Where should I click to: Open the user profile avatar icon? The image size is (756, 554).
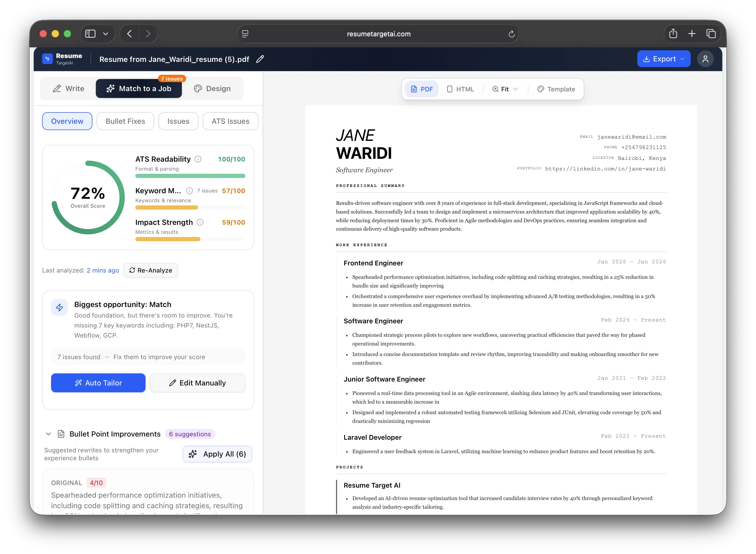click(705, 59)
